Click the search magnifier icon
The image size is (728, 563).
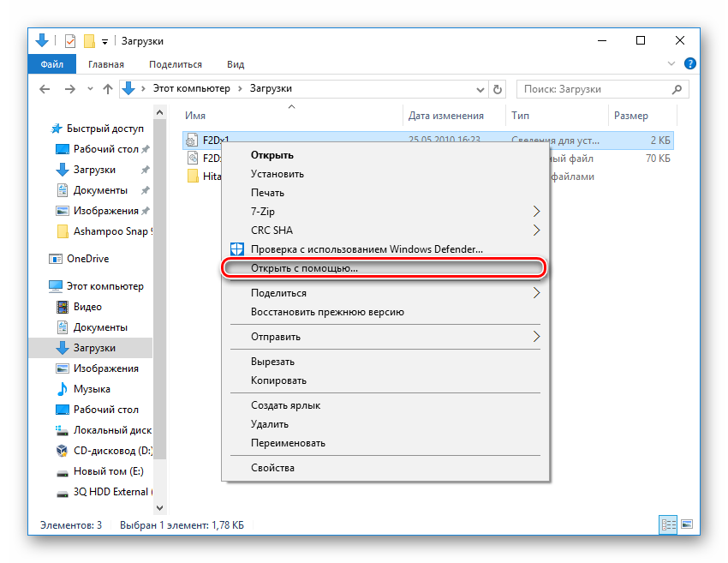coord(678,89)
